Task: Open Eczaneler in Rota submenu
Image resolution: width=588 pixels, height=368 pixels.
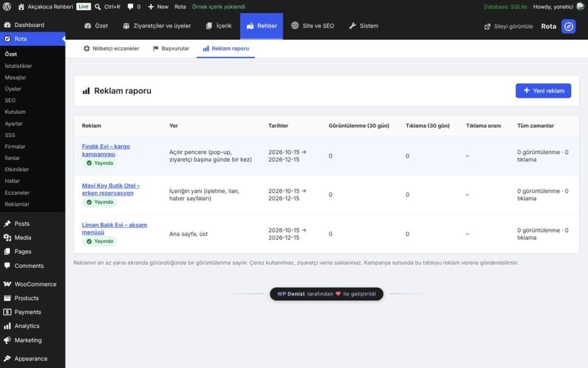Action: [17, 193]
